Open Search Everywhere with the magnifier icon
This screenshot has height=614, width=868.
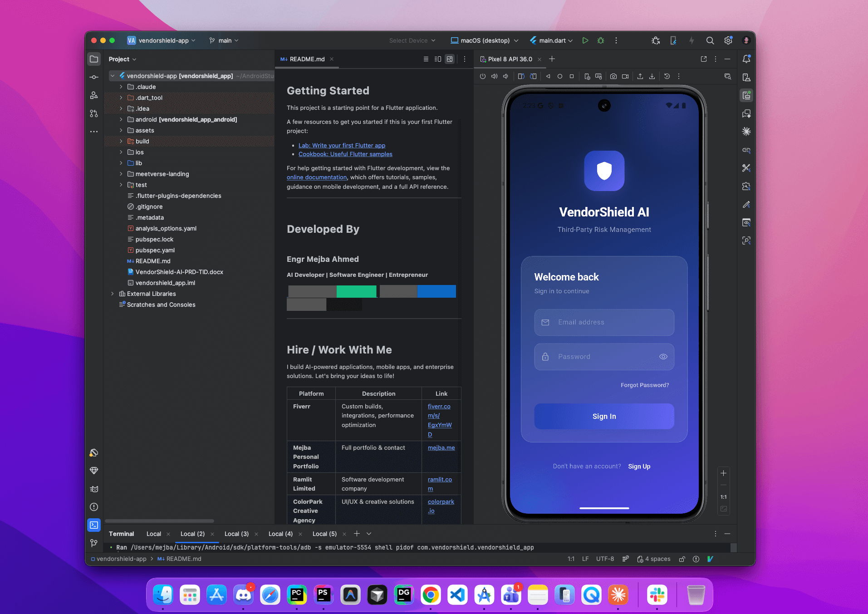pyautogui.click(x=710, y=40)
